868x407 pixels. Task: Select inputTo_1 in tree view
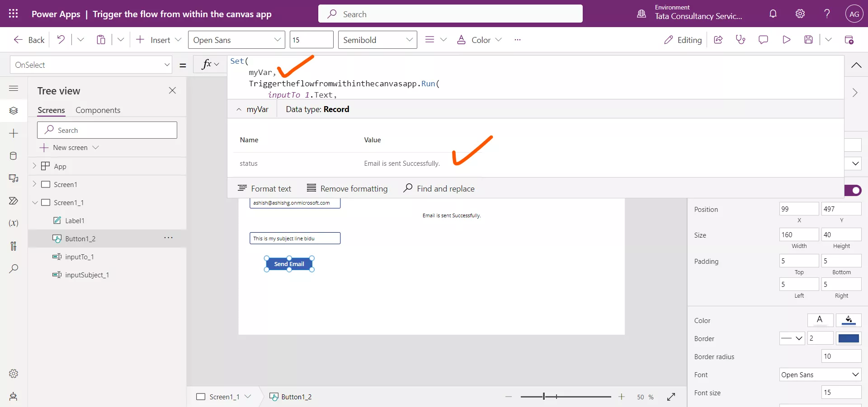coord(79,257)
